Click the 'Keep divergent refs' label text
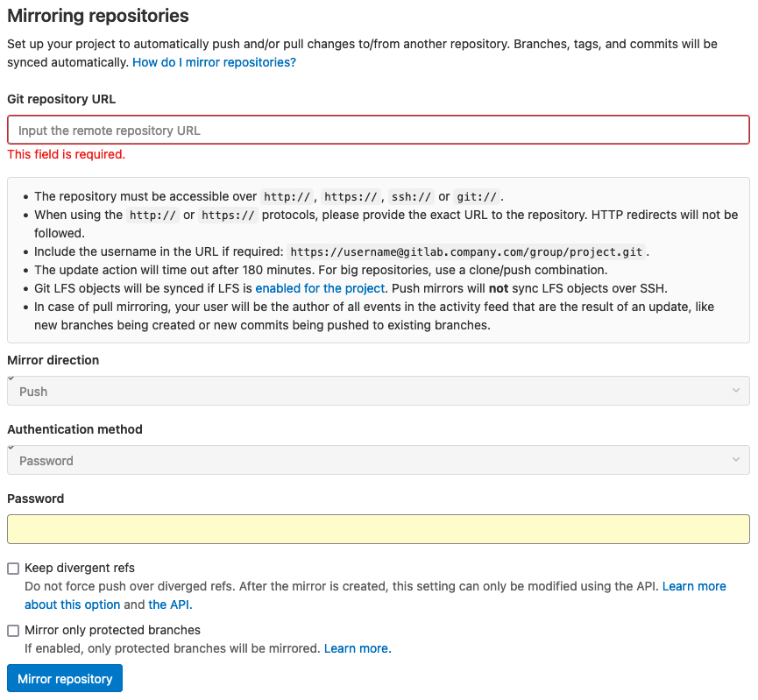 click(80, 568)
